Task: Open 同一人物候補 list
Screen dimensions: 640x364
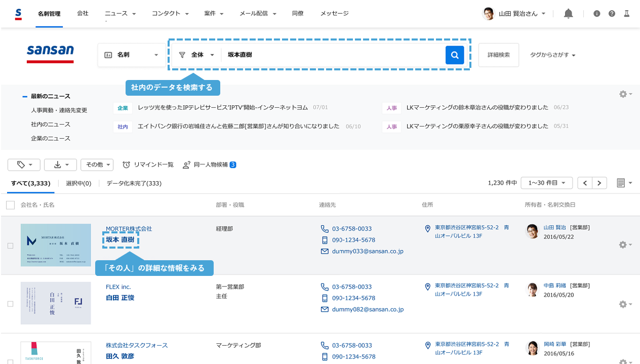Action: tap(209, 165)
